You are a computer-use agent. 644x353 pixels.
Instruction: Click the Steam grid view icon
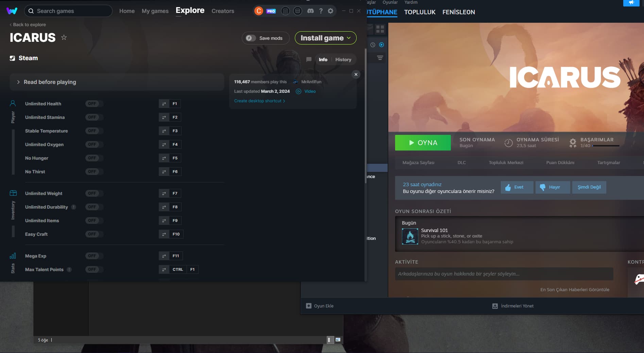click(380, 29)
